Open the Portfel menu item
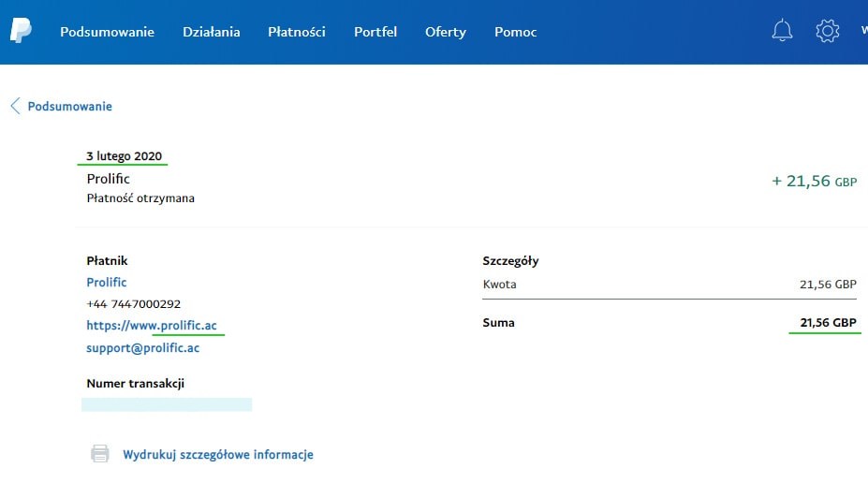 (x=375, y=32)
